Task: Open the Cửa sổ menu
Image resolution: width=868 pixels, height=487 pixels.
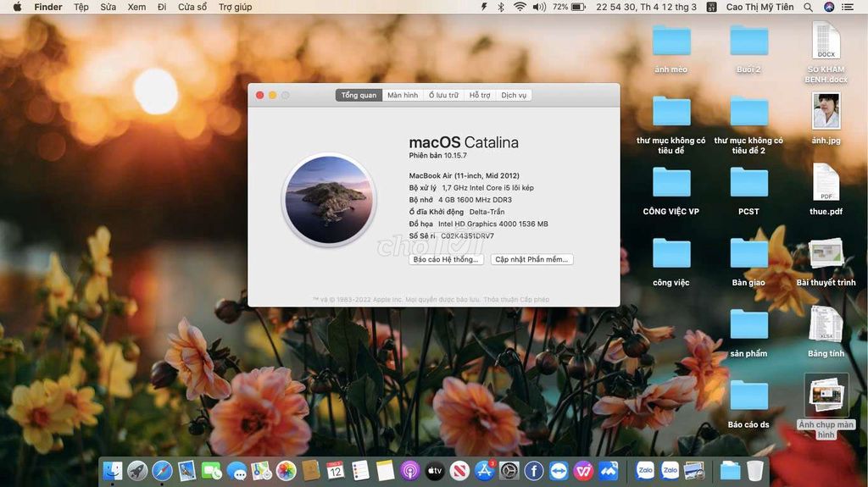Action: click(192, 7)
